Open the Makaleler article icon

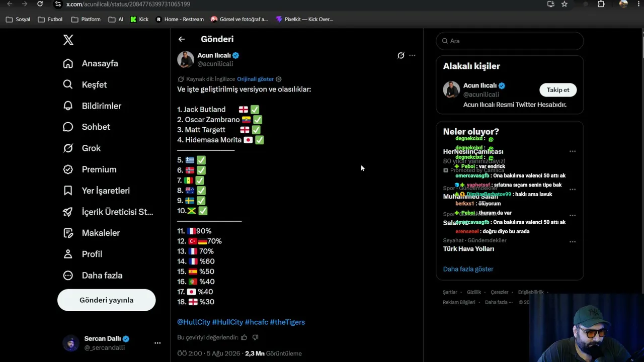(68, 233)
